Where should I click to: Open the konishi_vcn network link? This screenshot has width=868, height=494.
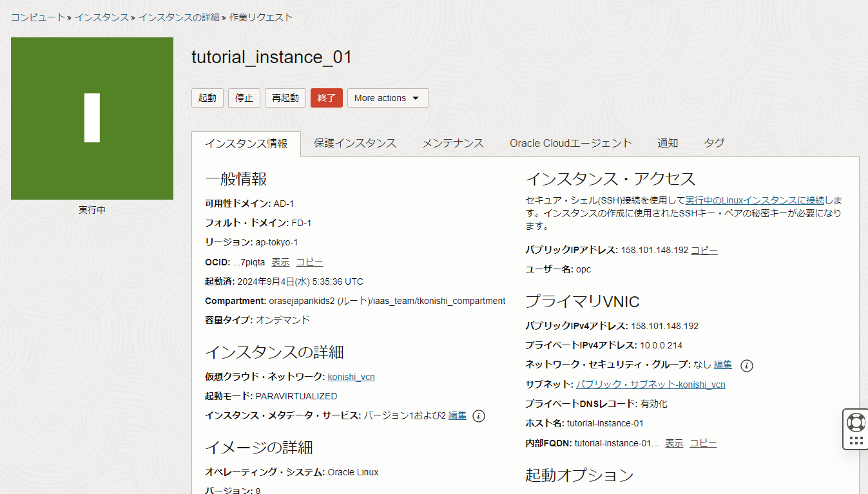[x=351, y=377]
